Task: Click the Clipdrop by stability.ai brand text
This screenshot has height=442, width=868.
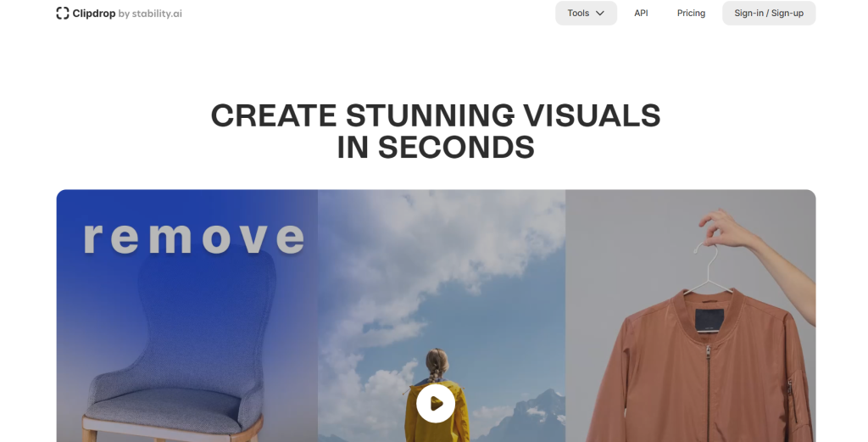Action: [x=127, y=14]
